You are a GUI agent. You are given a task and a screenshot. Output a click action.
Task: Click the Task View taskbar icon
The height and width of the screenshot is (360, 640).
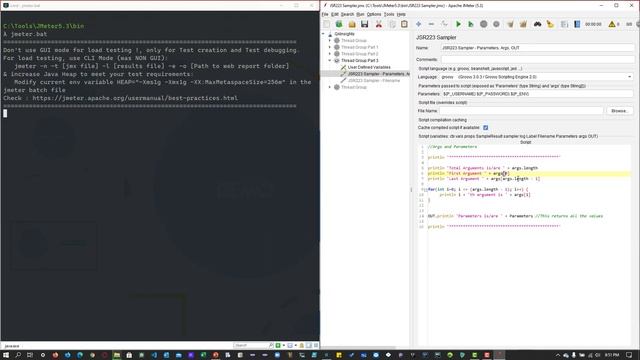[x=30, y=355]
